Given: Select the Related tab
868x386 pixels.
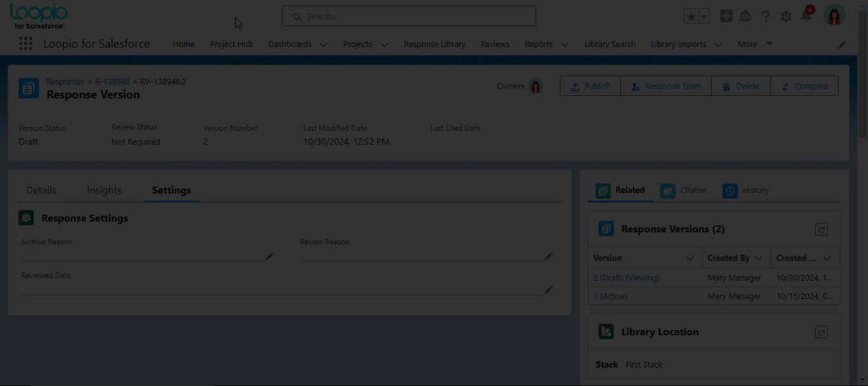Looking at the screenshot, I should (x=620, y=190).
